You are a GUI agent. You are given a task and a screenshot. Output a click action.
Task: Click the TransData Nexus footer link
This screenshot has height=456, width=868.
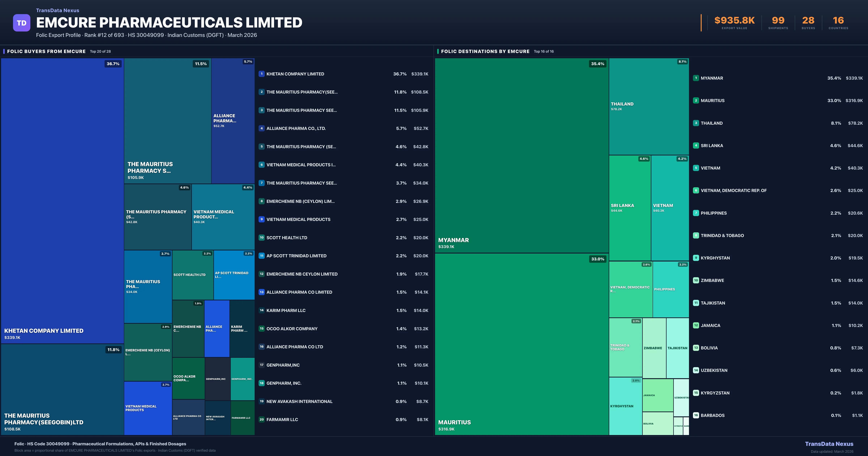(829, 444)
